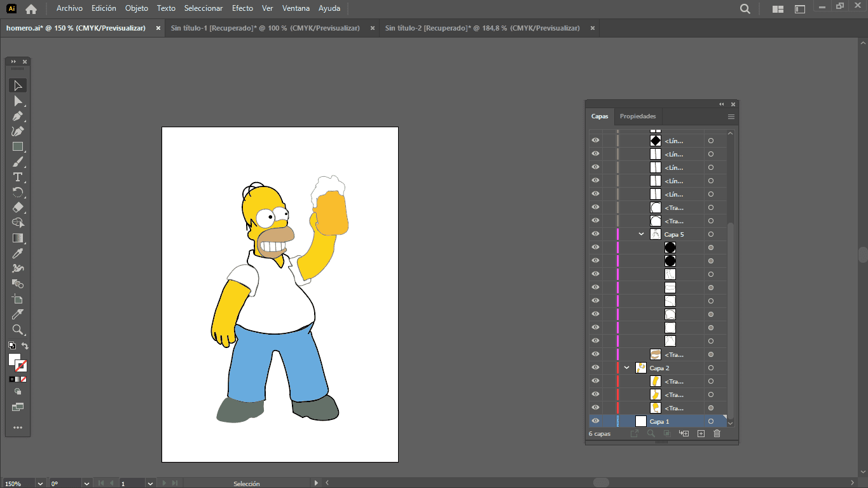Open the Efecto menu
Screen dimensions: 868x488
tap(242, 8)
